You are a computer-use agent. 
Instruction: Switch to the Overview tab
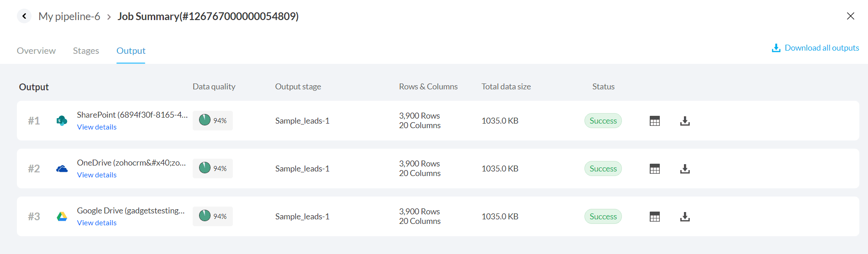pos(36,51)
